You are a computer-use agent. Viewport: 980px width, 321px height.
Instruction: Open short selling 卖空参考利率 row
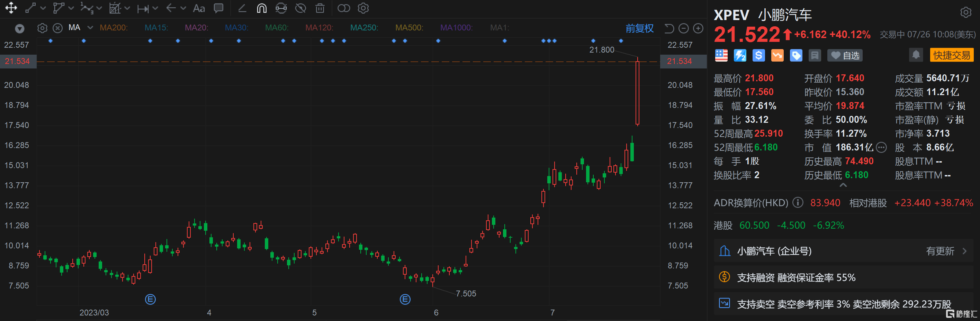[843, 304]
